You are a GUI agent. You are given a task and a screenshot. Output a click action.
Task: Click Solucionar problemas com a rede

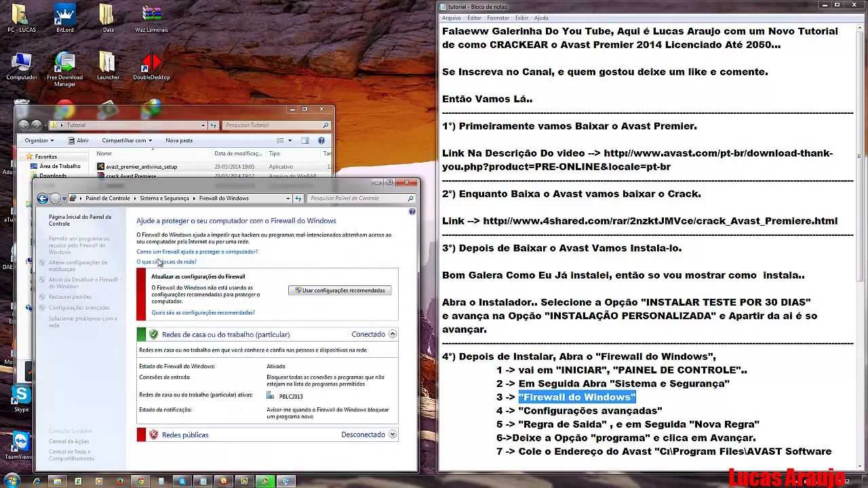(x=83, y=322)
